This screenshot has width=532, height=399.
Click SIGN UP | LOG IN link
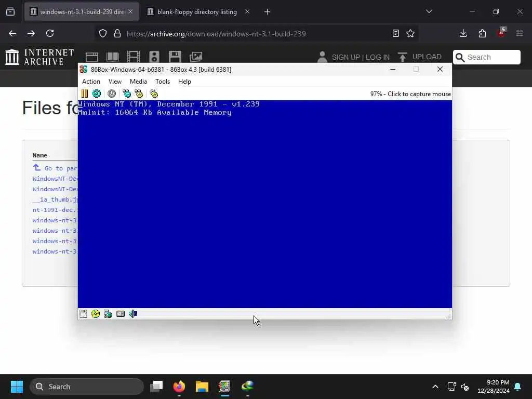click(x=361, y=57)
